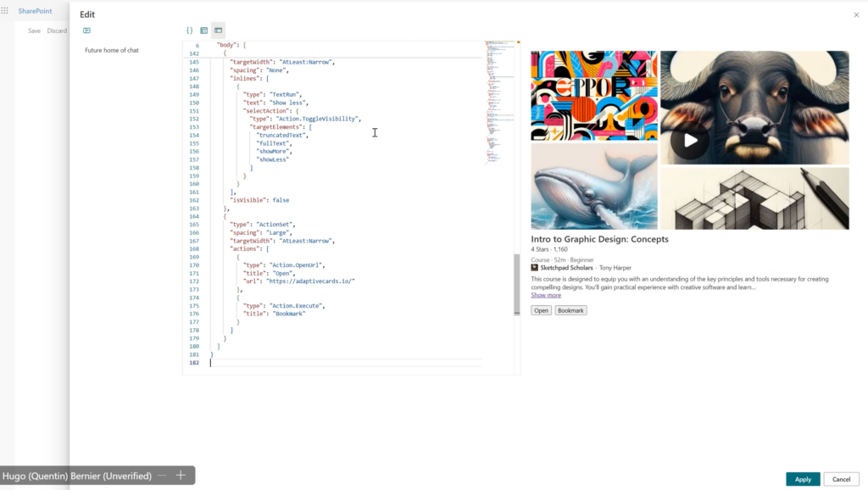Viewport: 868px width, 490px height.
Task: Click the code editor vertical scrollbar thumb
Action: pyautogui.click(x=516, y=285)
